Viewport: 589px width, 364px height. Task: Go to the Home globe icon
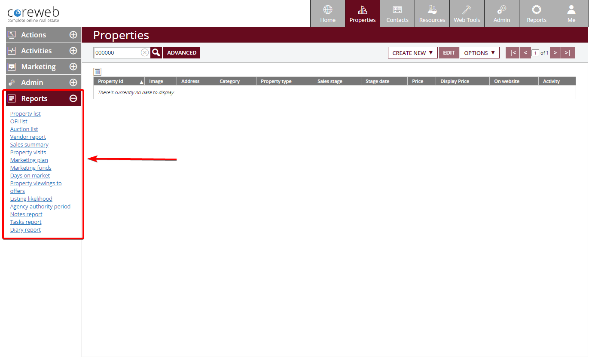tap(327, 10)
